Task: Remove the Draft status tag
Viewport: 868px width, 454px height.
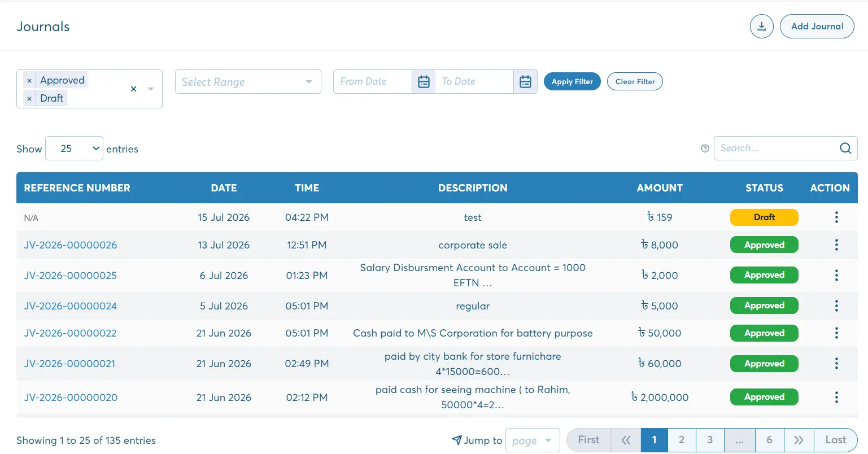Action: click(29, 99)
